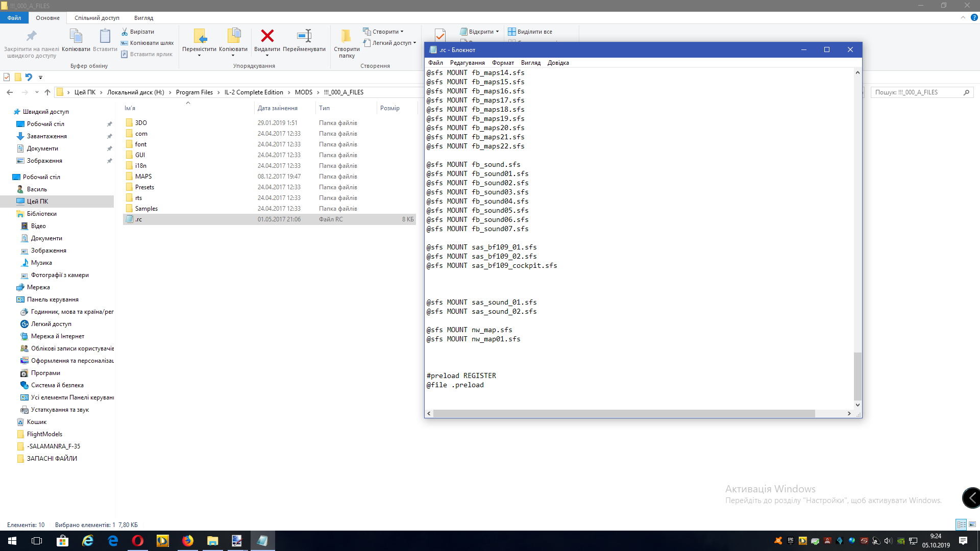
Task: Expand the Move to (Перемістити) dropdown
Action: tap(199, 55)
